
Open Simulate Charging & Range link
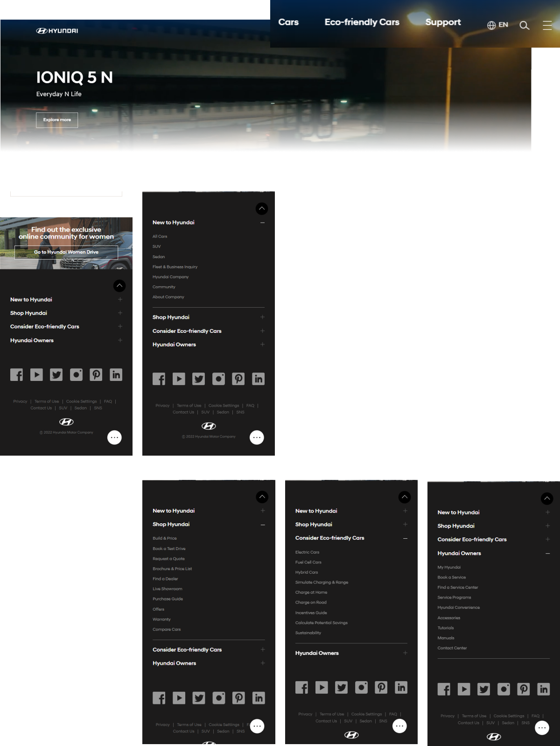(322, 582)
